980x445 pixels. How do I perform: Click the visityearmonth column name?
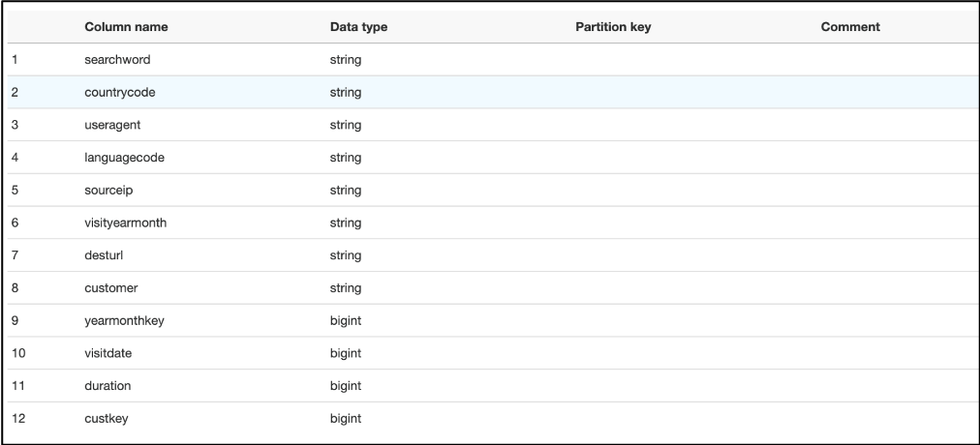(126, 223)
